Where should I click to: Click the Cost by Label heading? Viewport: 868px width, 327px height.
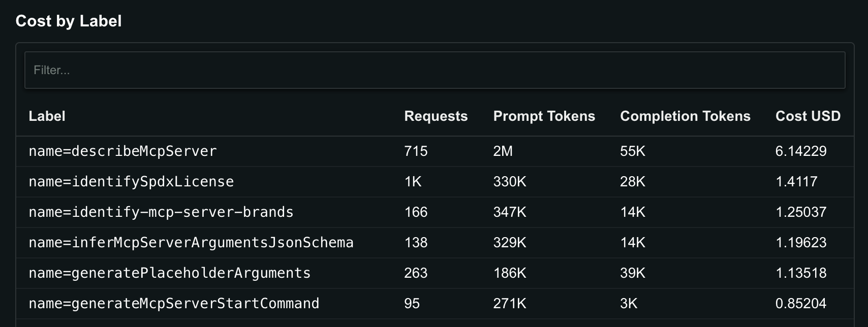coord(69,21)
